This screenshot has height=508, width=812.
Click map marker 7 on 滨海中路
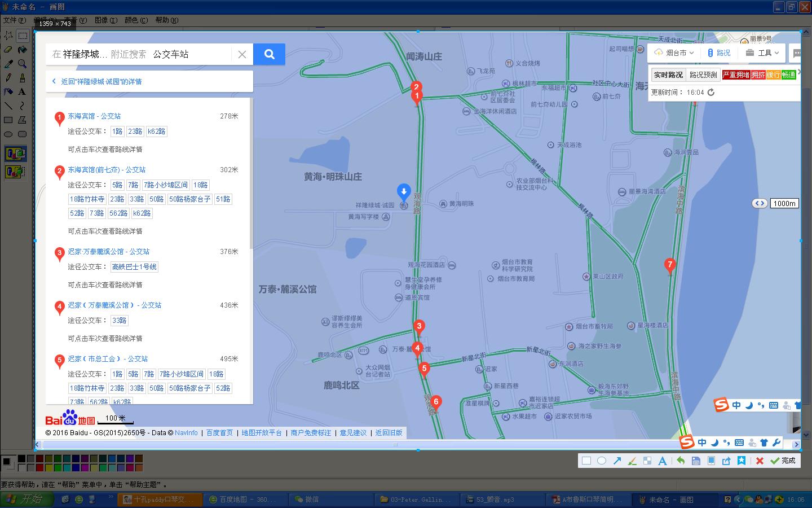coord(670,266)
